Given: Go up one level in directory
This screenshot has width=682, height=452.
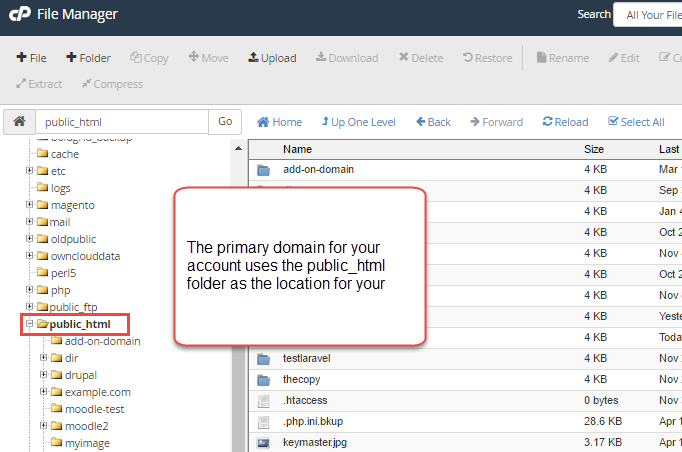Looking at the screenshot, I should pyautogui.click(x=358, y=122).
